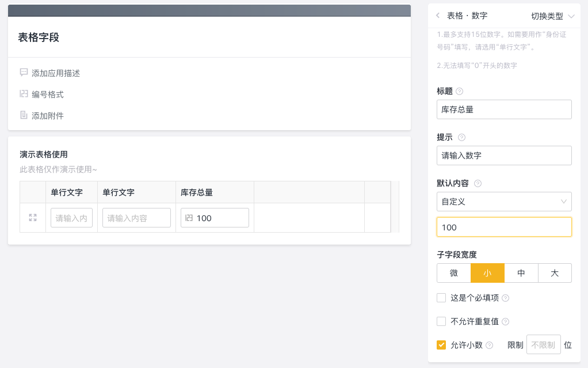This screenshot has width=588, height=368.
Task: Select the 大 sub-field width option
Action: coord(555,273)
